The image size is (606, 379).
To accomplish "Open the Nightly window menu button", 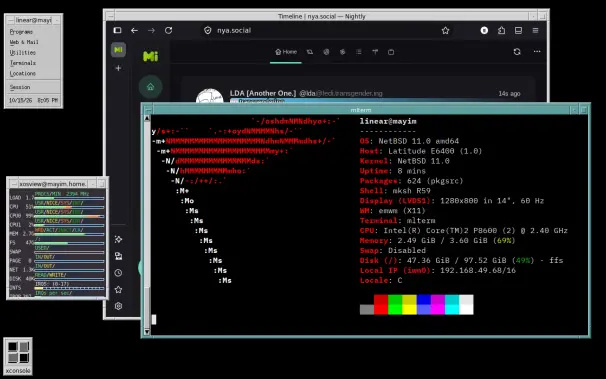I will tap(110, 16).
